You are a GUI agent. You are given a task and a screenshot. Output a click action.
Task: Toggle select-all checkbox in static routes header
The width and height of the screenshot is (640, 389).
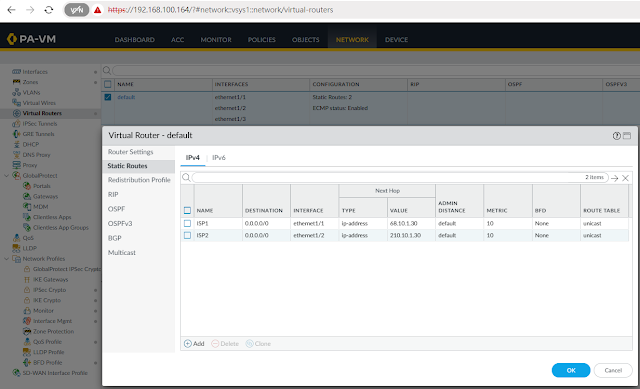coord(187,211)
